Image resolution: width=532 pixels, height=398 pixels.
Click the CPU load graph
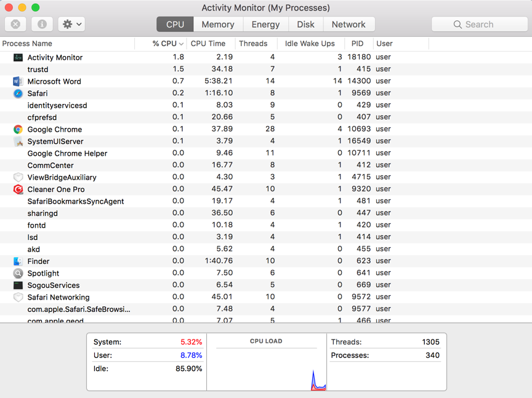[x=266, y=367]
